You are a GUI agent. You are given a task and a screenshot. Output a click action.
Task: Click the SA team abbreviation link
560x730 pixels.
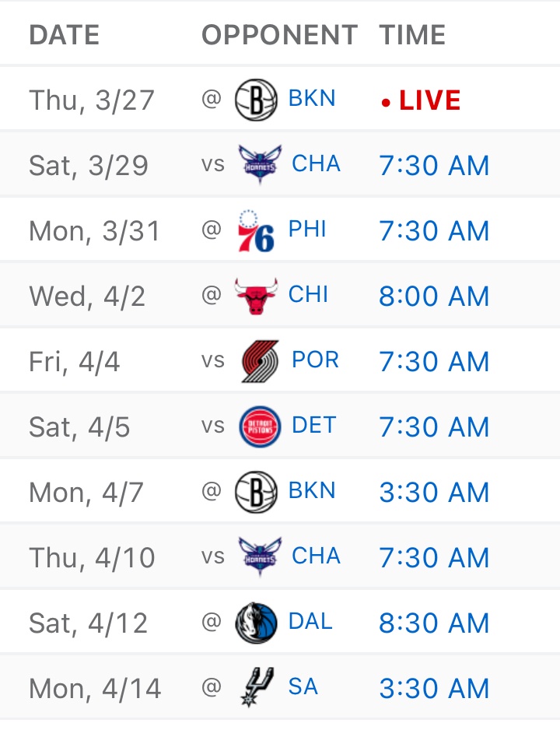coord(303,686)
